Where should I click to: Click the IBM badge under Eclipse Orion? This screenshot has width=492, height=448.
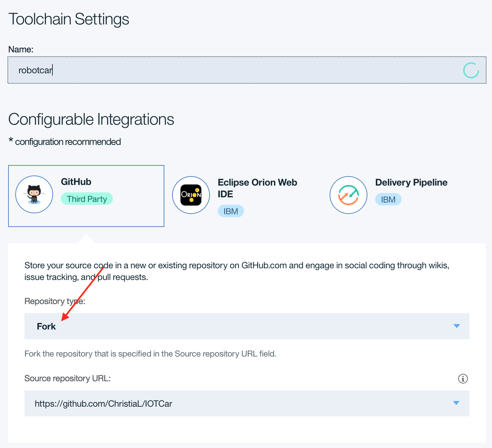click(231, 211)
